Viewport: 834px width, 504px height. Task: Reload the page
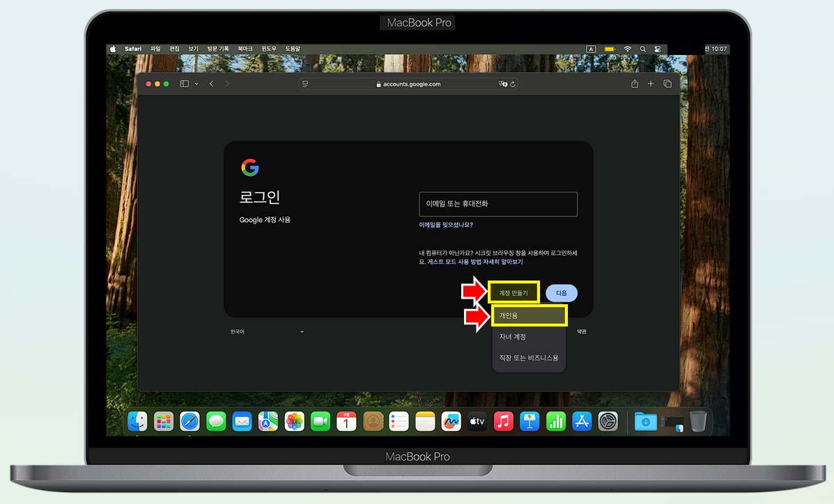[513, 84]
